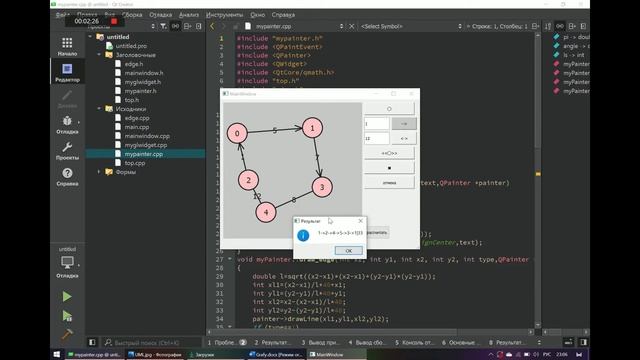Toggle the left sidebar icon in status bar

tap(92, 342)
